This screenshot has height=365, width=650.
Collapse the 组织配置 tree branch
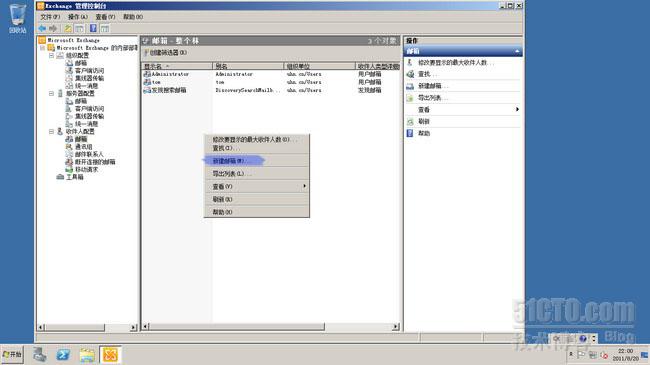coord(51,55)
